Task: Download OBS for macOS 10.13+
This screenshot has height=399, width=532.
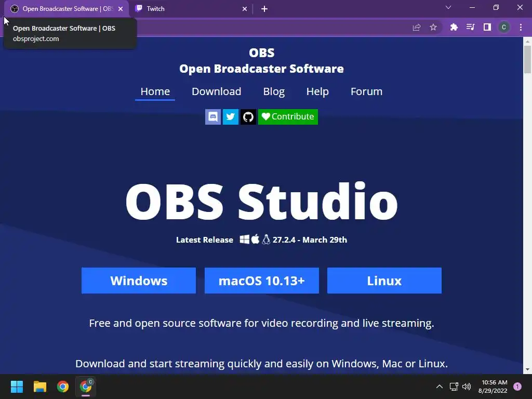Action: (x=262, y=281)
